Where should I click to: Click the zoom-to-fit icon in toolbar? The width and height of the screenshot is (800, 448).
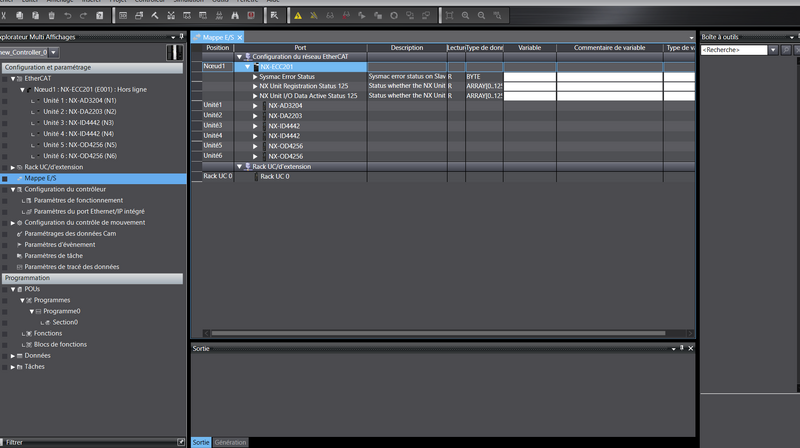450,16
